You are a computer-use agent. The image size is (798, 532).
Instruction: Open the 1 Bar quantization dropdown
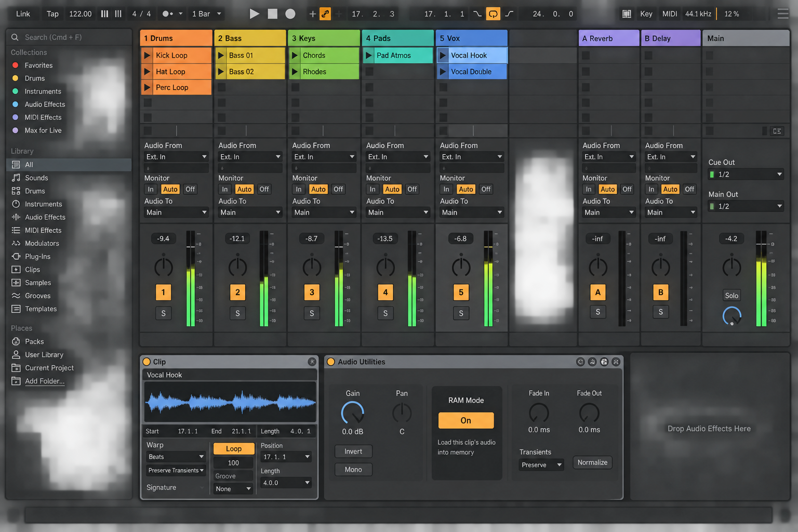click(x=207, y=14)
